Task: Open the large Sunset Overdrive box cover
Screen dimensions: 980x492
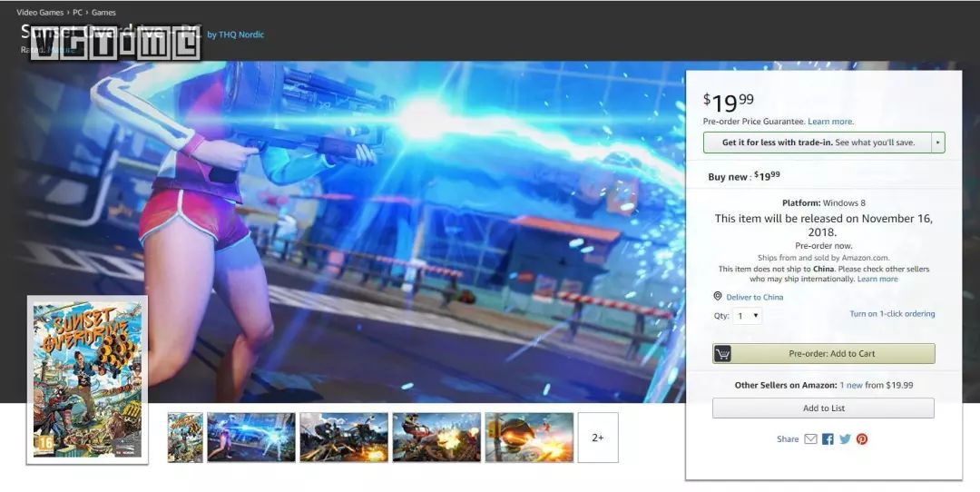Action: coord(87,380)
